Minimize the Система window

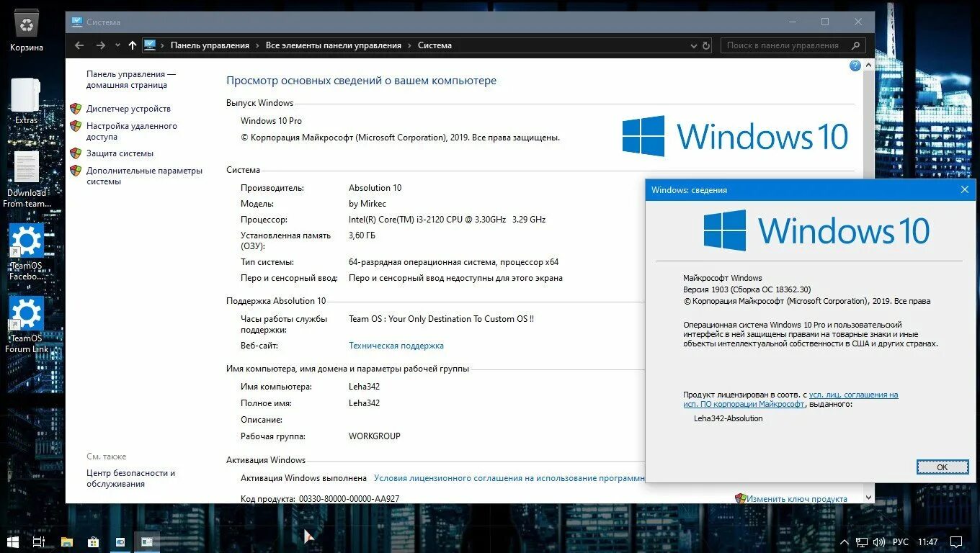(x=793, y=22)
